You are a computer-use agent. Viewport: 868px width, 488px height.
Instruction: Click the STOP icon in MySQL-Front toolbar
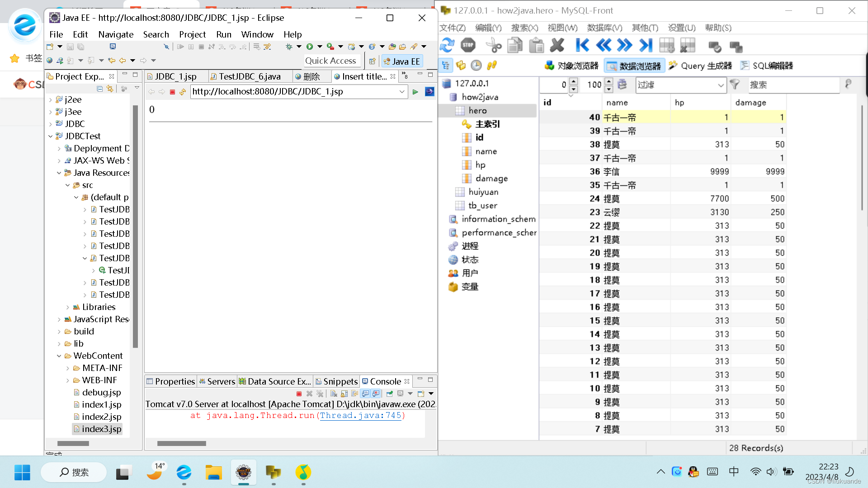468,45
